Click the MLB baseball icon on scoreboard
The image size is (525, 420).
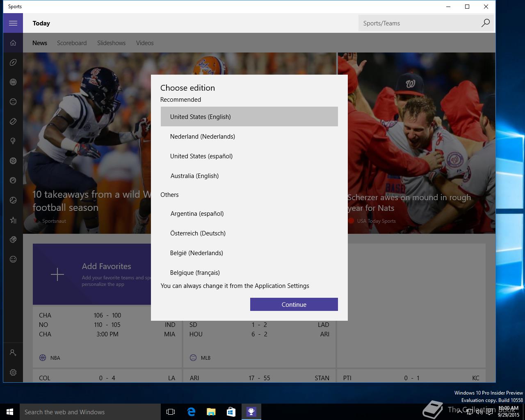[193, 358]
